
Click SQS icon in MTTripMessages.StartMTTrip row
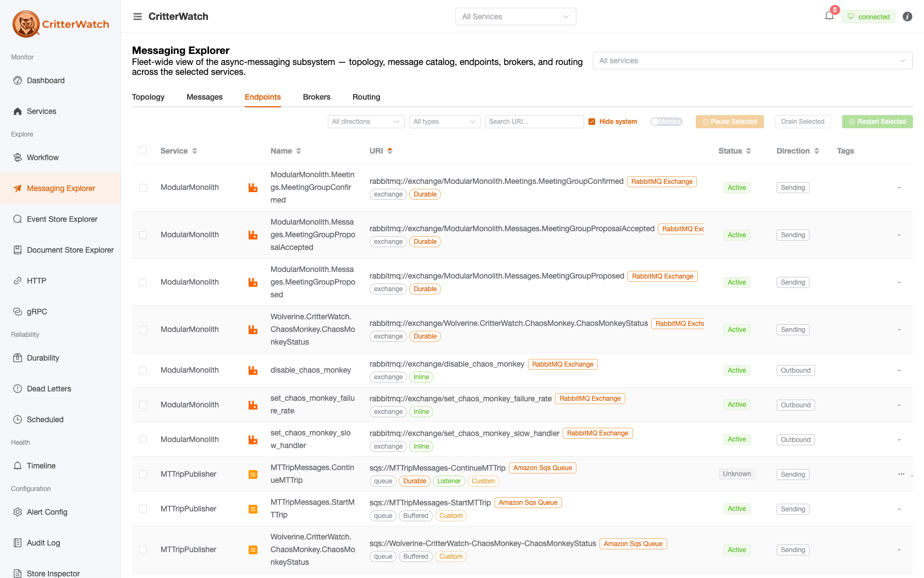[253, 509]
